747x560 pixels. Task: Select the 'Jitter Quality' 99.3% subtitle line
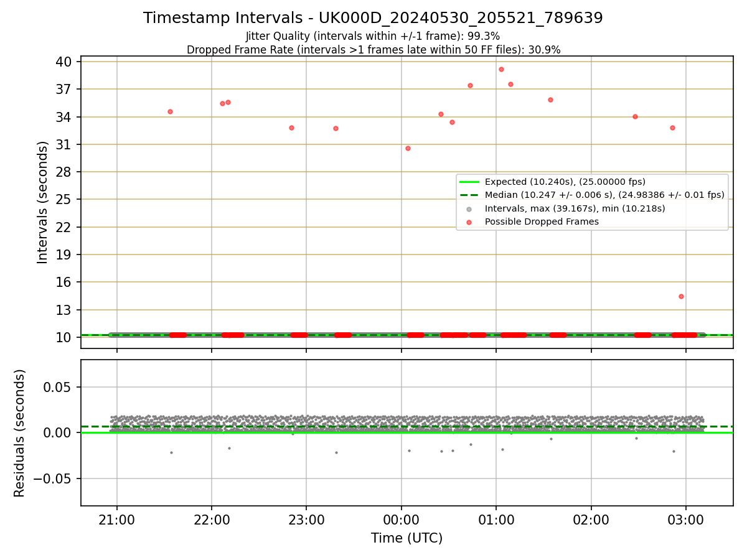[373, 36]
